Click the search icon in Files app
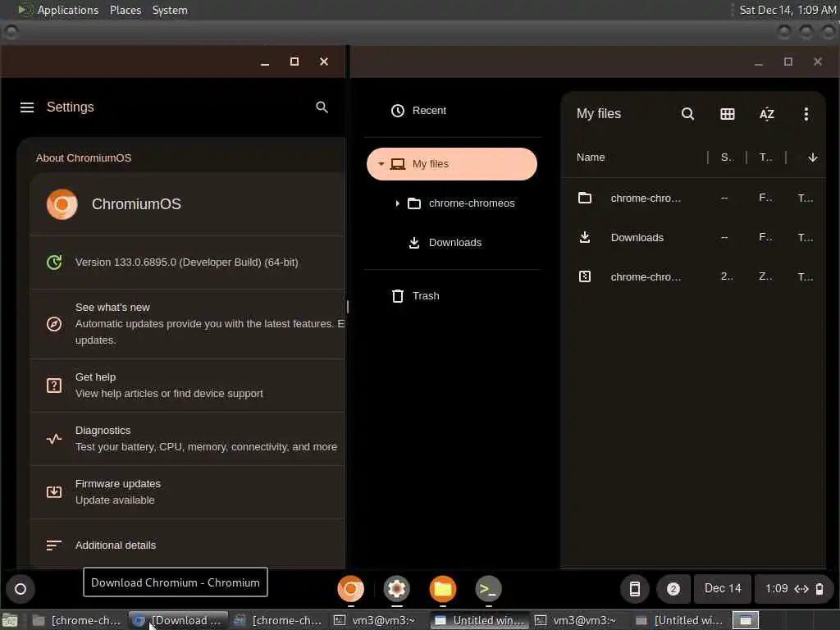840x630 pixels. tap(687, 113)
